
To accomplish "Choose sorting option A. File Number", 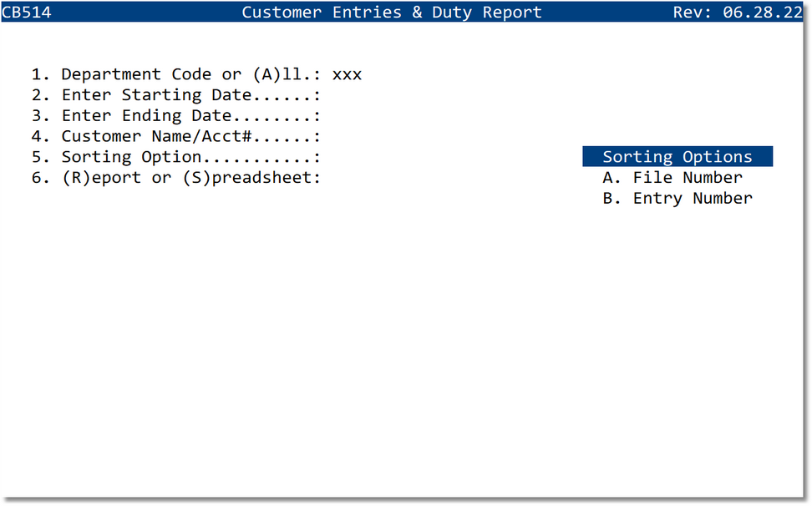I will click(672, 178).
